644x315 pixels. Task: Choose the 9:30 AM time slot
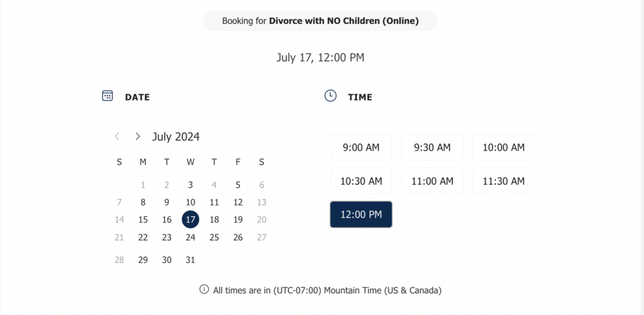point(432,148)
